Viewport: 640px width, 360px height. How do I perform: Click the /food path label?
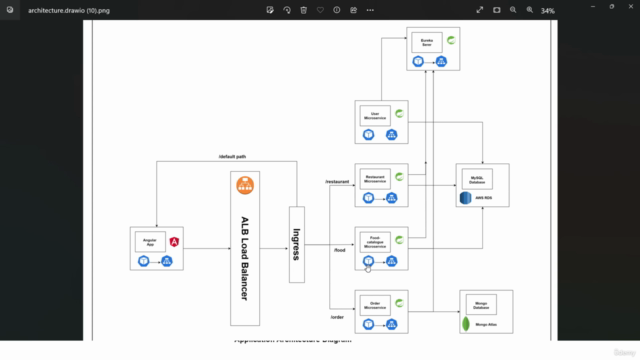pos(340,250)
